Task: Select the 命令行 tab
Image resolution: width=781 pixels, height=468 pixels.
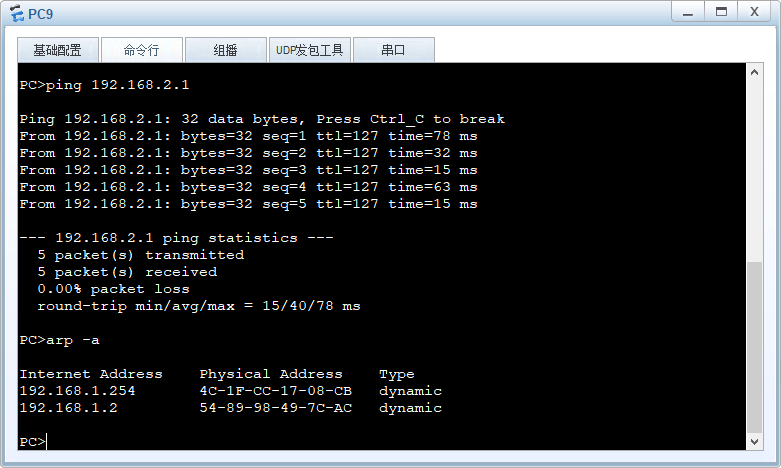Action: (x=141, y=50)
